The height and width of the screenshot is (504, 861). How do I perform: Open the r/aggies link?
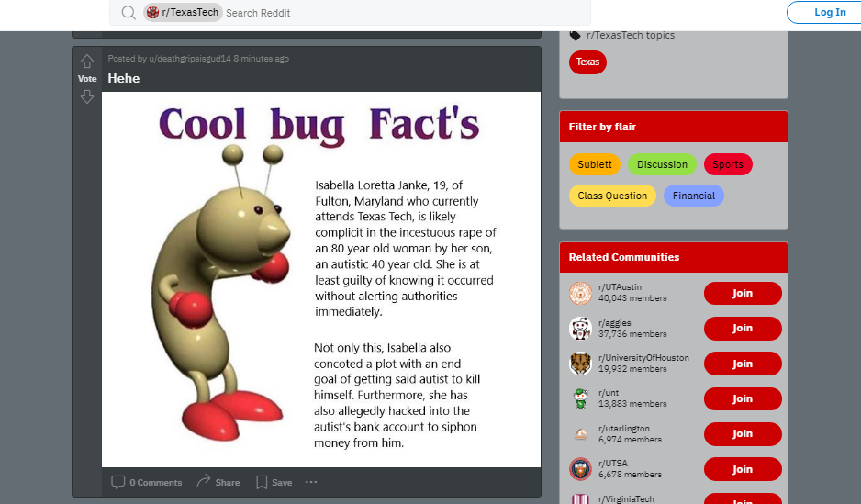coord(614,323)
